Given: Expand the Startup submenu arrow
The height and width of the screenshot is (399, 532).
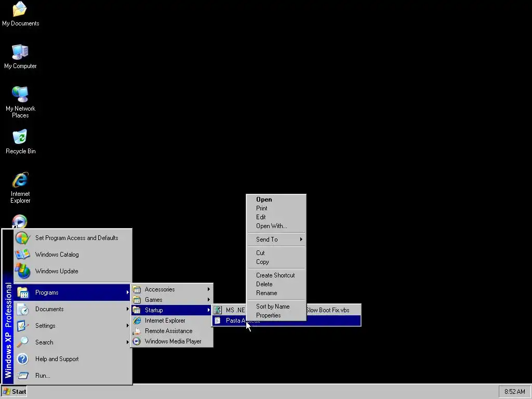Looking at the screenshot, I should tap(209, 310).
